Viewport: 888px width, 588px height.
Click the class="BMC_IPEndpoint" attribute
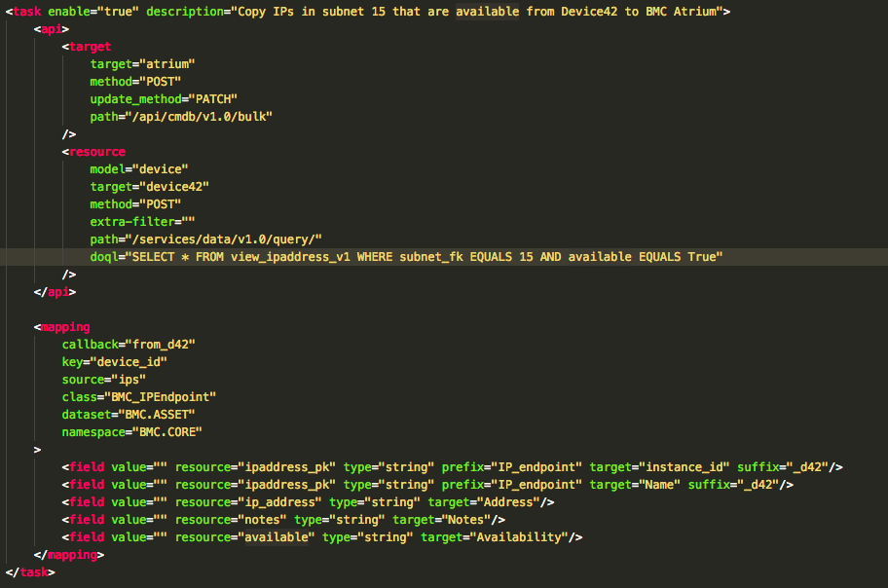point(138,397)
